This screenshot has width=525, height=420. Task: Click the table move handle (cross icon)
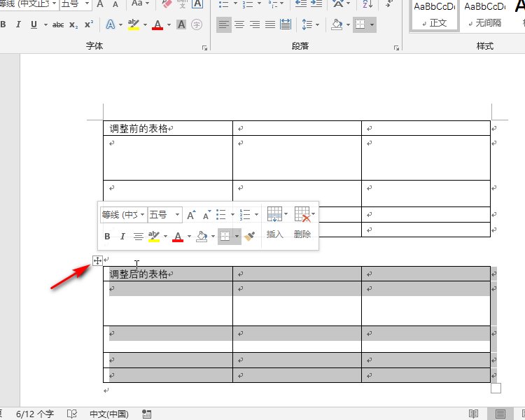97,260
